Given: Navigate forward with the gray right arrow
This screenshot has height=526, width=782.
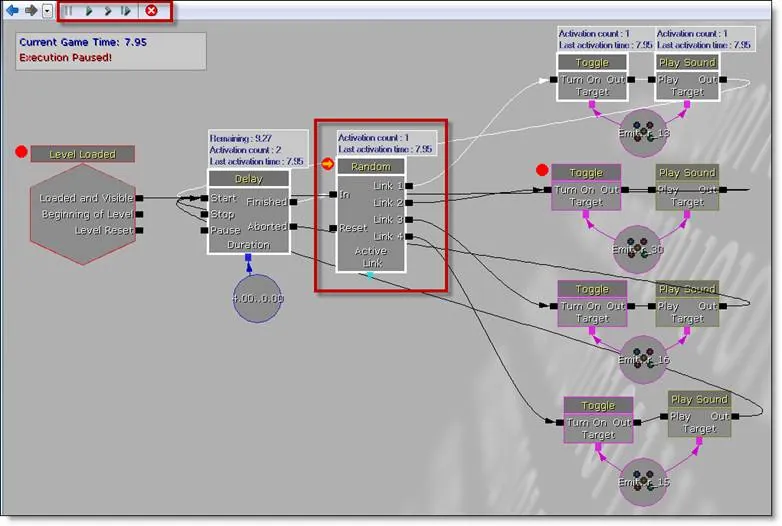Looking at the screenshot, I should tap(31, 10).
